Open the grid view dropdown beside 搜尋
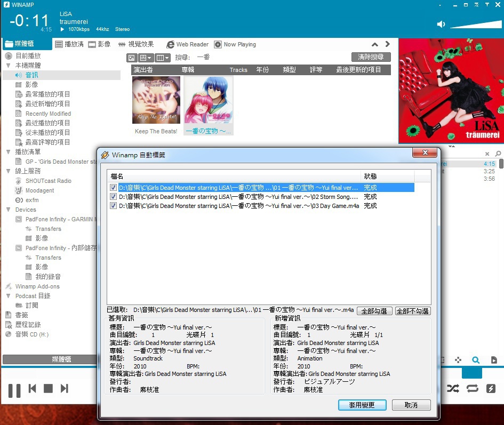Screen dimensions: 504x425 click(x=146, y=58)
